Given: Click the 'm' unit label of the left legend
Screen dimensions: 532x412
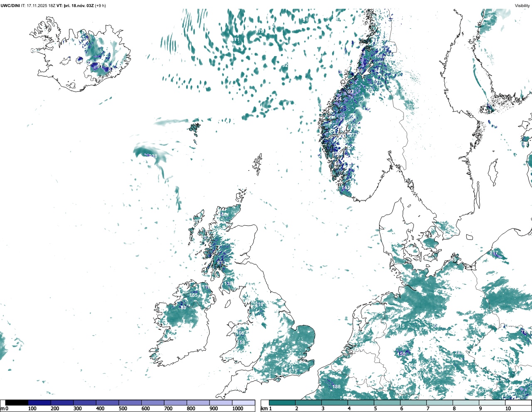Looking at the screenshot, I should tap(2, 409).
